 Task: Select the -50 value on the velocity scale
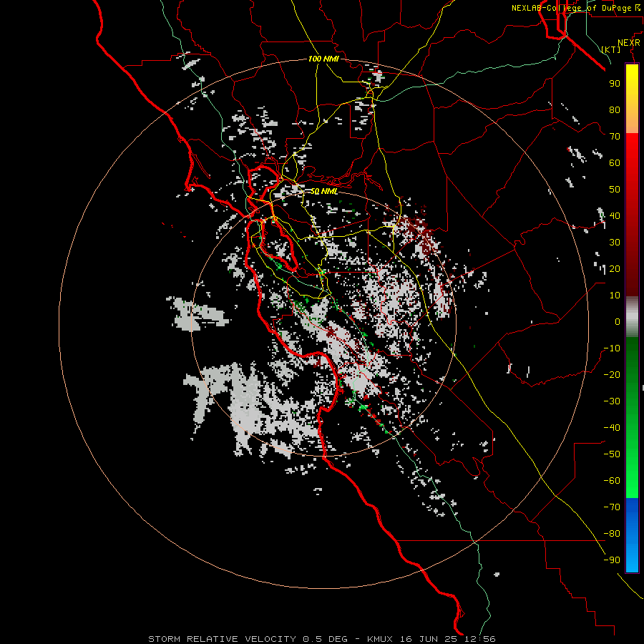(612, 454)
